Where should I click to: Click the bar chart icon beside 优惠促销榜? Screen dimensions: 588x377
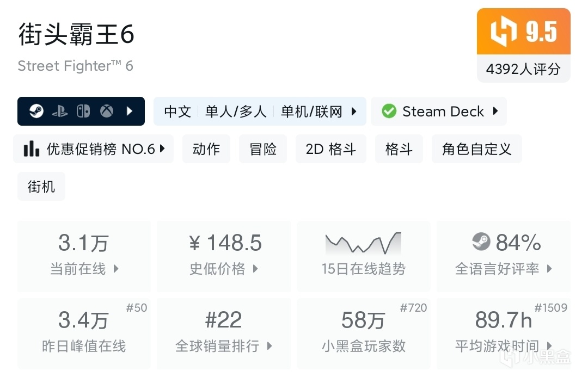tap(32, 149)
